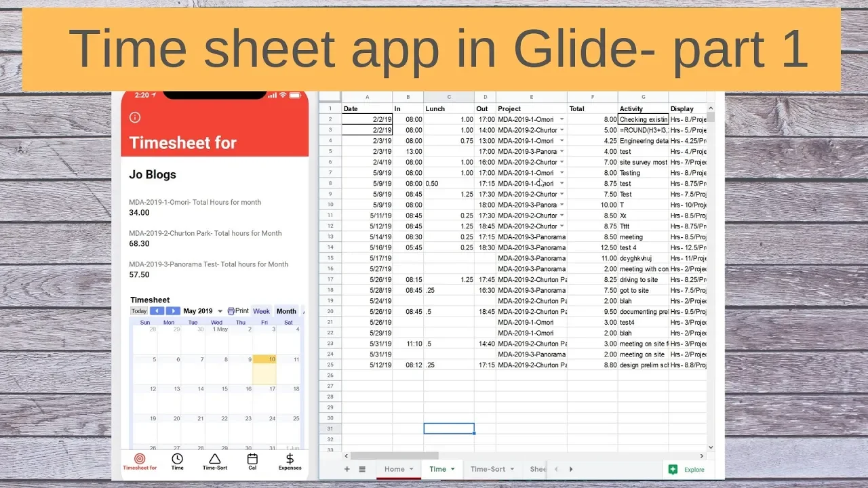The image size is (868, 488).
Task: Open project dropdown in row 4
Action: (x=561, y=141)
